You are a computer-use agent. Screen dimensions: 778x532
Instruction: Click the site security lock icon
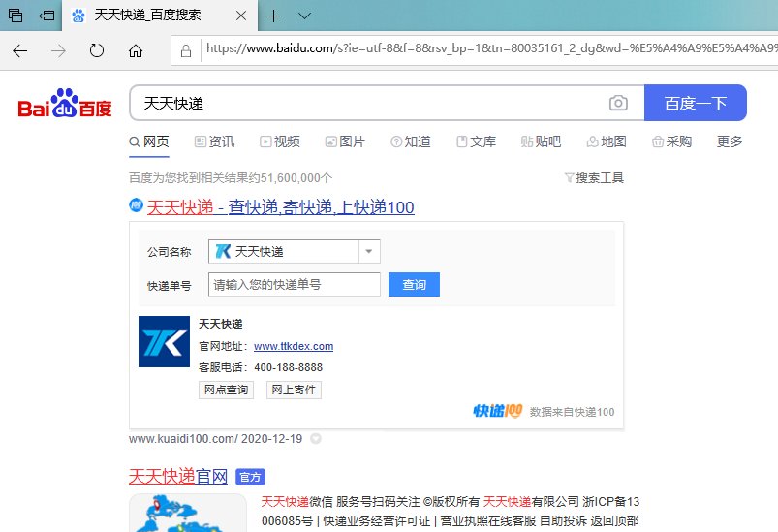coord(186,50)
